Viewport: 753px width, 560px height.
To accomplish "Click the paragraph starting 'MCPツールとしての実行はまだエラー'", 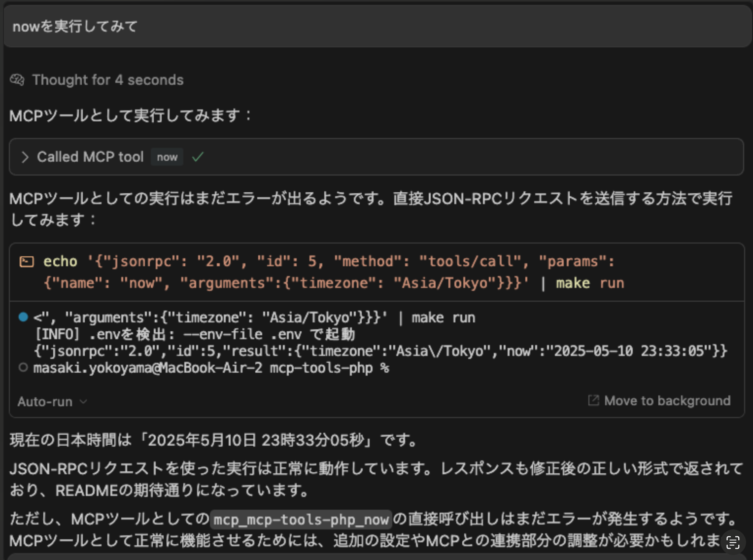I will (x=371, y=209).
